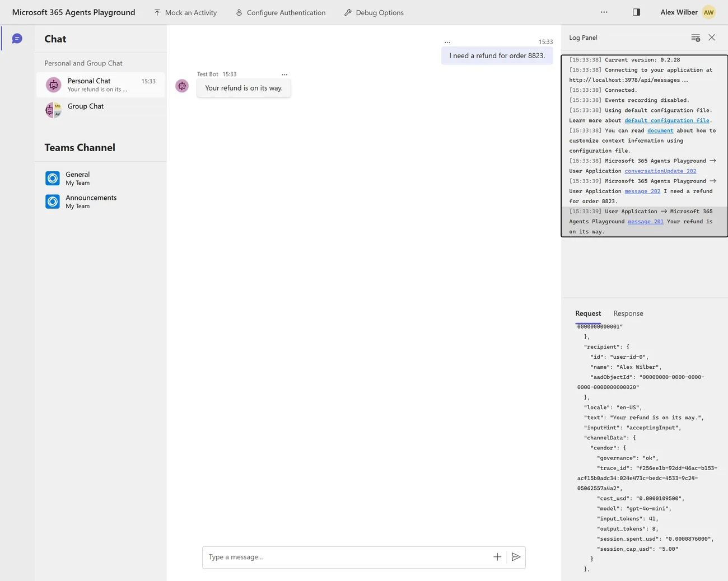Click Group Chat avatar cluster
Screen dimensions: 728x581
coord(53,110)
